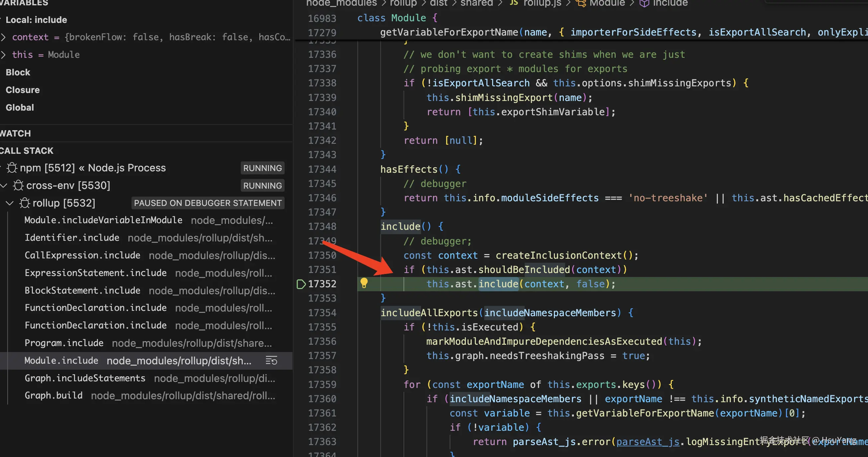Viewport: 868px width, 457px height.
Task: Click the debugger paused arrow in gutter
Action: pyautogui.click(x=301, y=284)
